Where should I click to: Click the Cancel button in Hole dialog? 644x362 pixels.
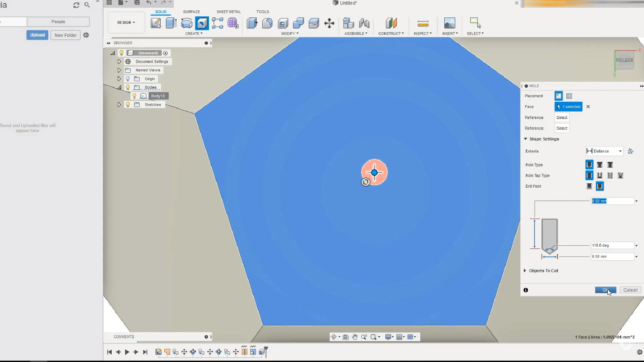[630, 290]
